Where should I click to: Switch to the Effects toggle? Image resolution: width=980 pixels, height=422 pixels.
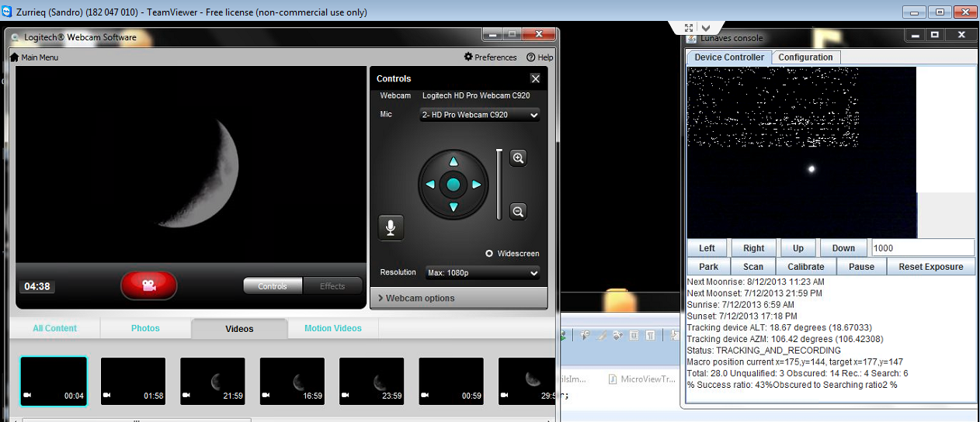click(x=332, y=286)
